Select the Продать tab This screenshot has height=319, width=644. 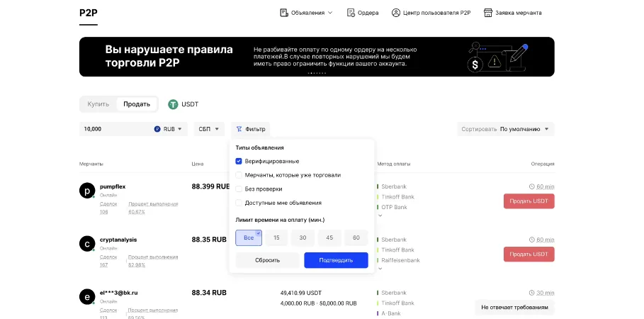137,104
